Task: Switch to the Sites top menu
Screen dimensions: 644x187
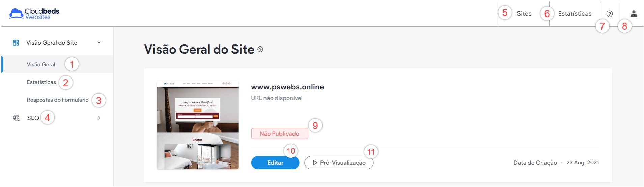Action: 524,14
